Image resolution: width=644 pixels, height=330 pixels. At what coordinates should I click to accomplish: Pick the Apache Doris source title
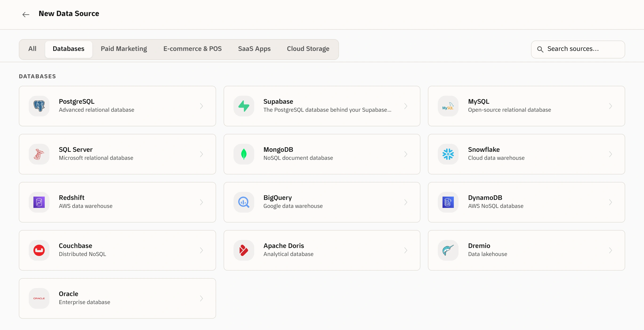click(284, 246)
